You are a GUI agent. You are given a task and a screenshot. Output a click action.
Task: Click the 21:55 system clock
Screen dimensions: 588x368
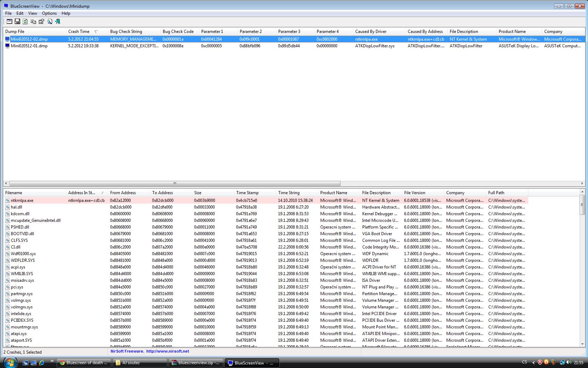(x=579, y=363)
